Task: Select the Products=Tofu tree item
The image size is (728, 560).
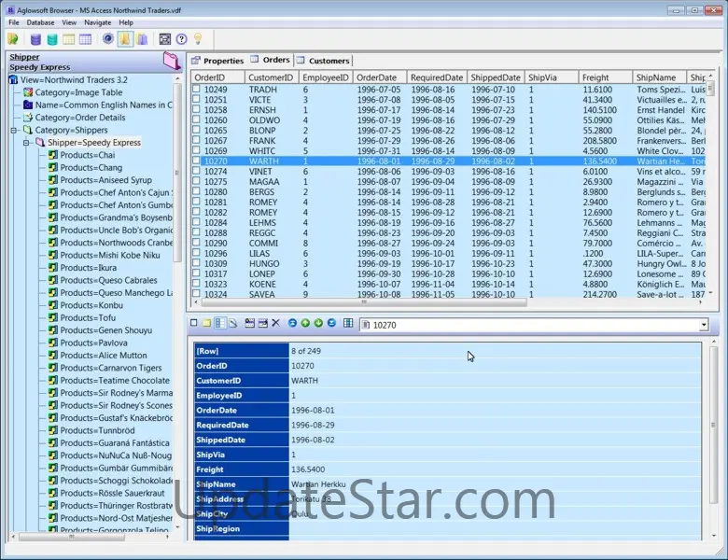Action: coord(88,318)
